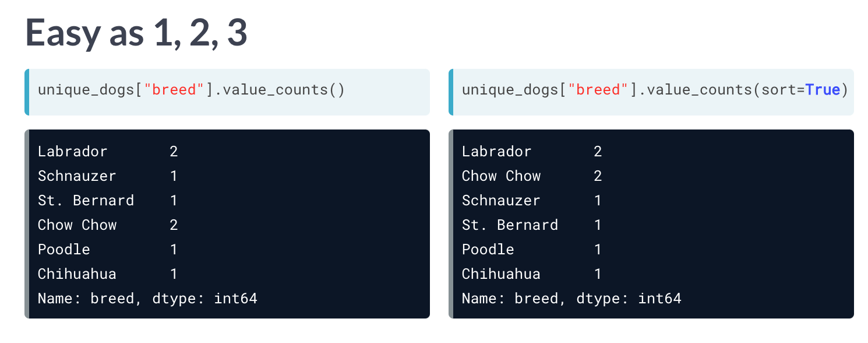Click Poodle row in the sort=True output

click(532, 250)
